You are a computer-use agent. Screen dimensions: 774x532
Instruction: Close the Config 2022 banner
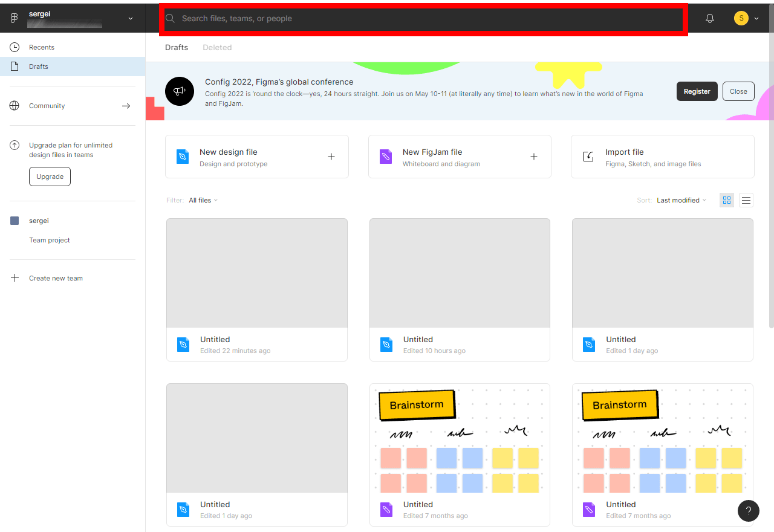(x=738, y=91)
